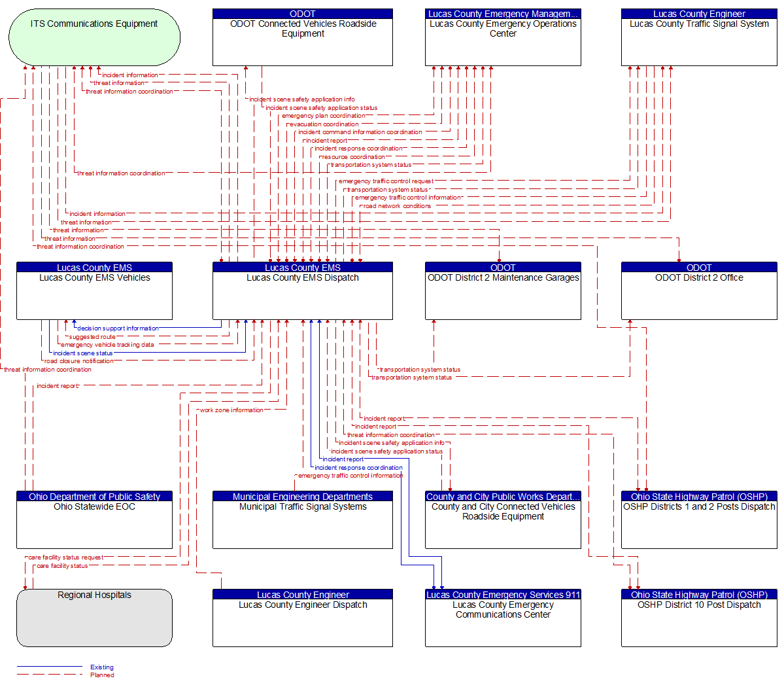Select the Ohio Statewide EOC box
Image resolution: width=784 pixels, height=687 pixels.
click(95, 520)
